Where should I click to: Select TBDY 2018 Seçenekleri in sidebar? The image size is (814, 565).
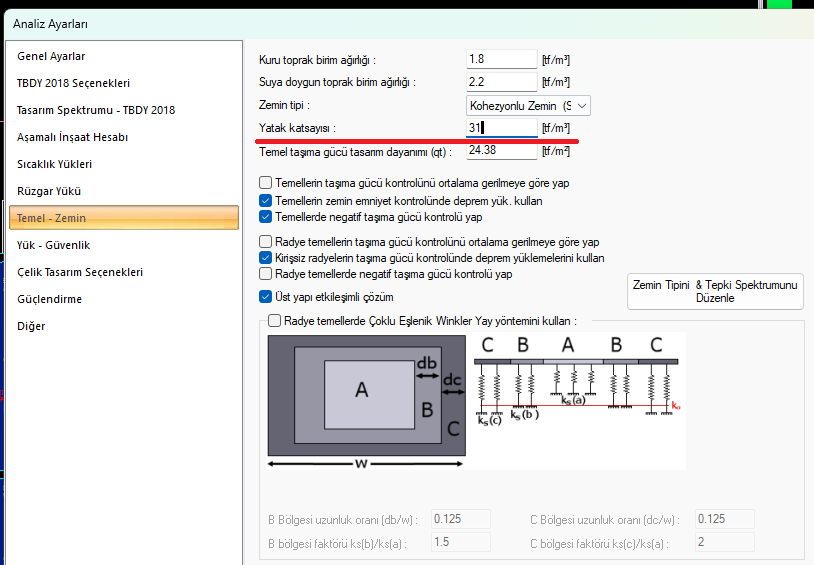tap(73, 83)
